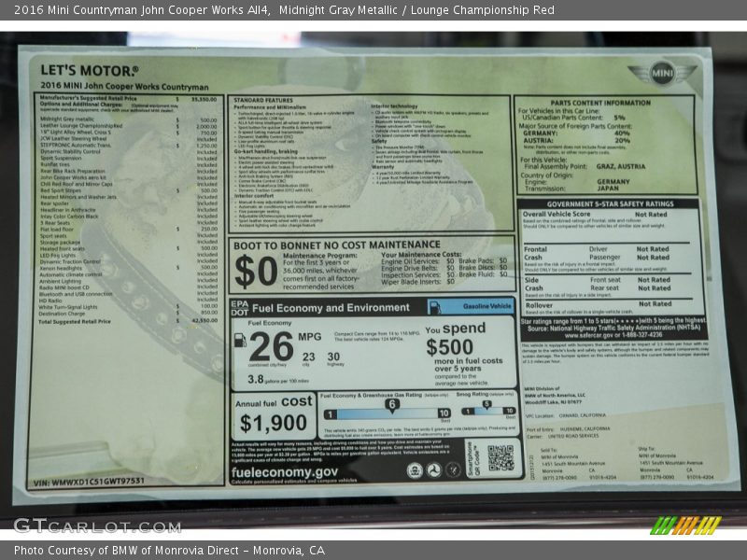747x560 pixels.
Task: Click the 'Xenon headlights' option row
Action: (x=128, y=268)
